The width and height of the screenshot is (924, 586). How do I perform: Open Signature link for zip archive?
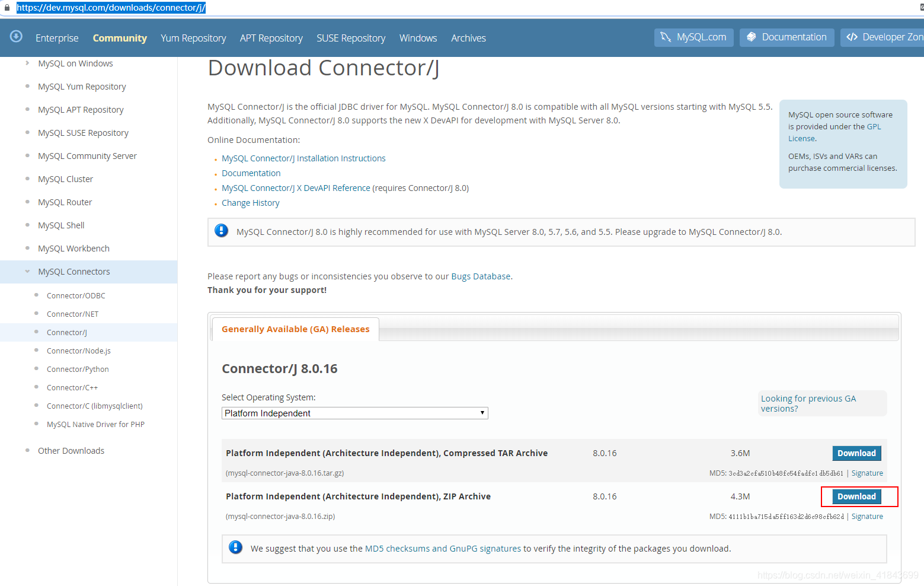(x=867, y=517)
